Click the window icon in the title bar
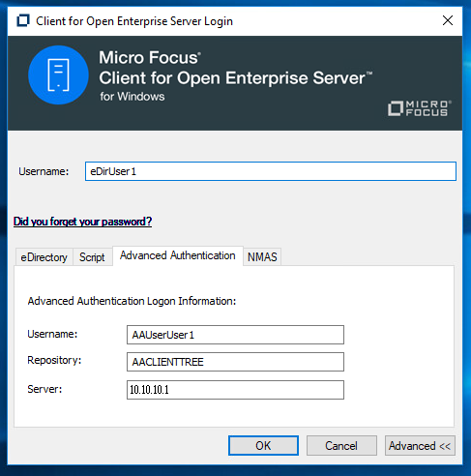The width and height of the screenshot is (471, 476). click(x=23, y=20)
